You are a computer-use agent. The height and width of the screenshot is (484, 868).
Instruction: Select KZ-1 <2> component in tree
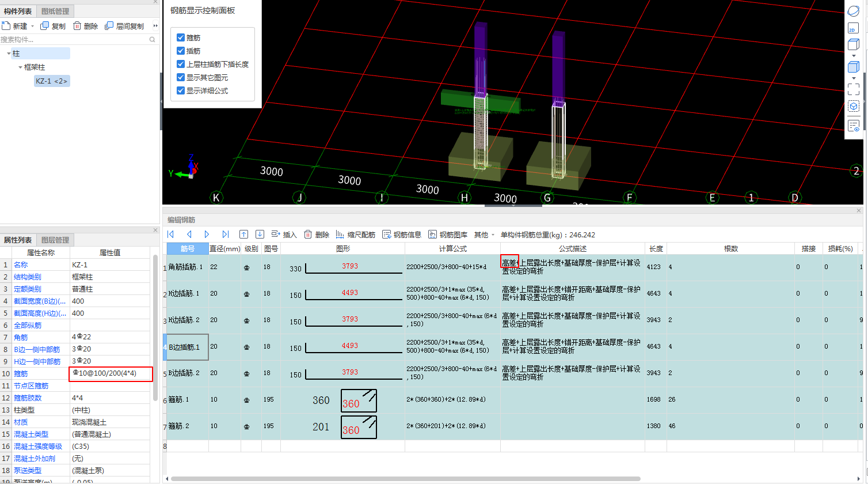[52, 81]
